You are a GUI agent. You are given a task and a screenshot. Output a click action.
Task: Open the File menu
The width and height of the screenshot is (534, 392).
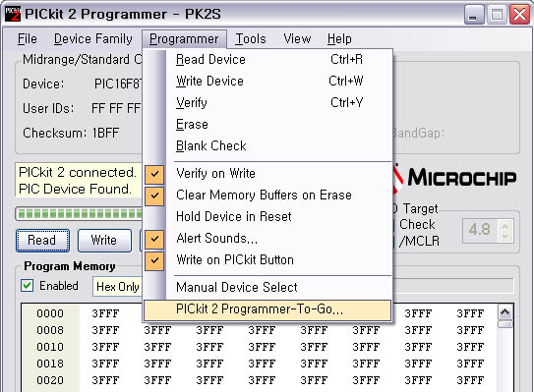[x=28, y=38]
